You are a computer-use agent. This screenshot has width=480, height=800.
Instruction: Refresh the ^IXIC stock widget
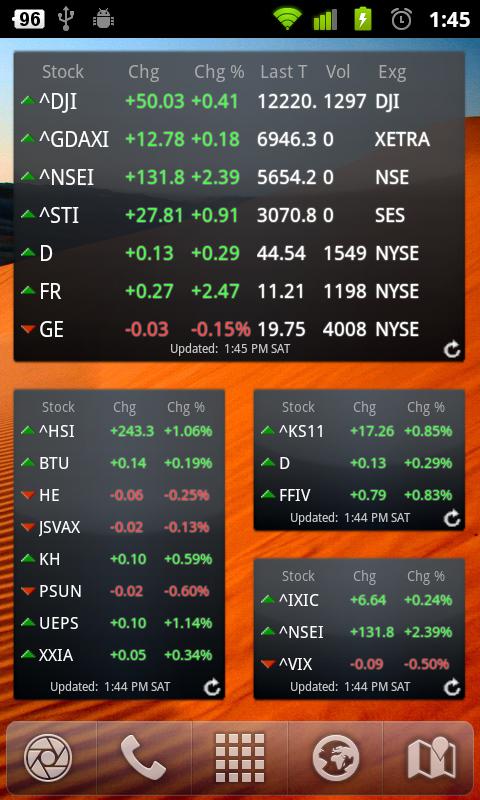[x=451, y=687]
